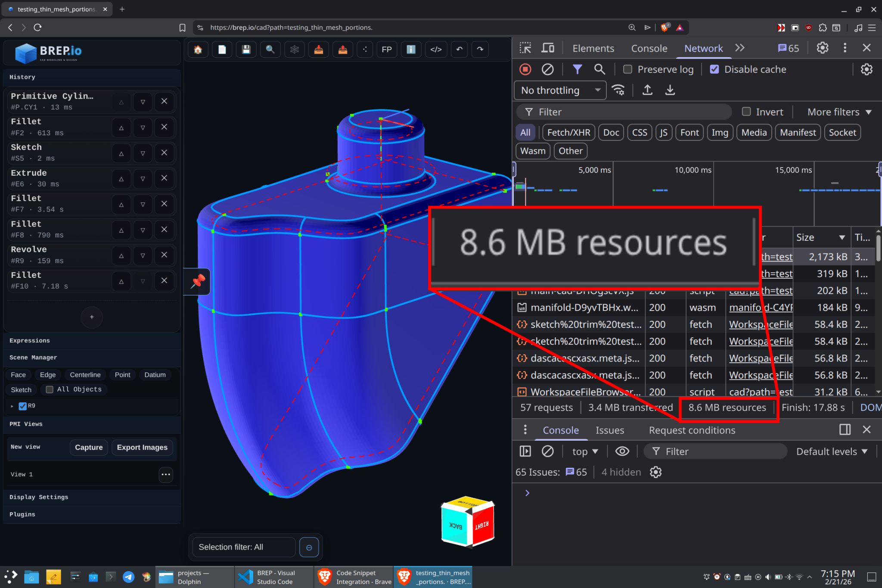Click the code script toolbar icon
The width and height of the screenshot is (882, 588).
[436, 50]
